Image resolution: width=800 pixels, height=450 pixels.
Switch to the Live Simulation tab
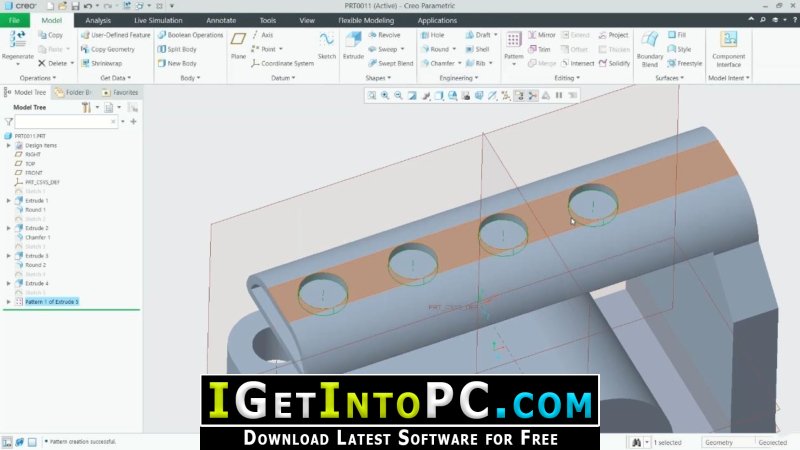[x=158, y=20]
